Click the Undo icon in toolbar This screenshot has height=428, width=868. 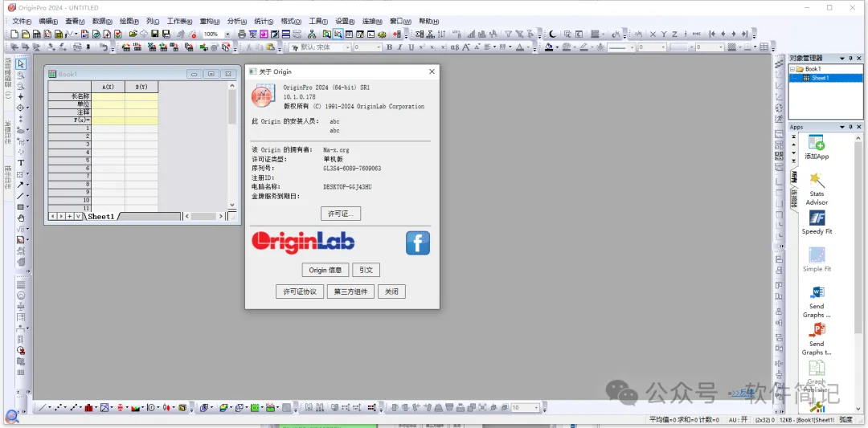point(104,47)
